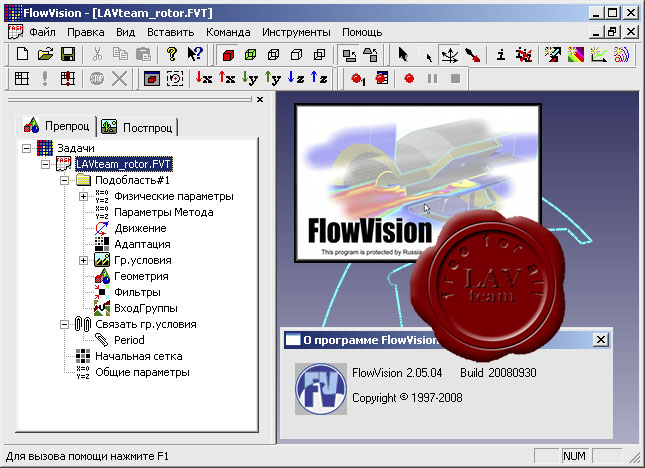
Task: Activate the What's This context help arrow
Action: [x=195, y=54]
